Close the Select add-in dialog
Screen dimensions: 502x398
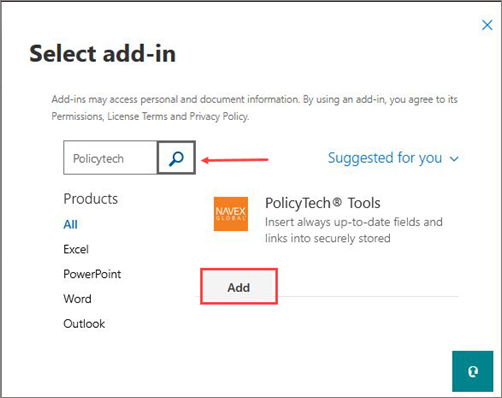click(x=487, y=25)
